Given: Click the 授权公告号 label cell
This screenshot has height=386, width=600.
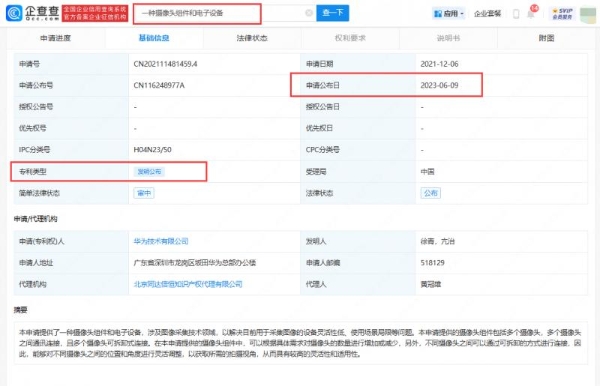Looking at the screenshot, I should pos(71,107).
